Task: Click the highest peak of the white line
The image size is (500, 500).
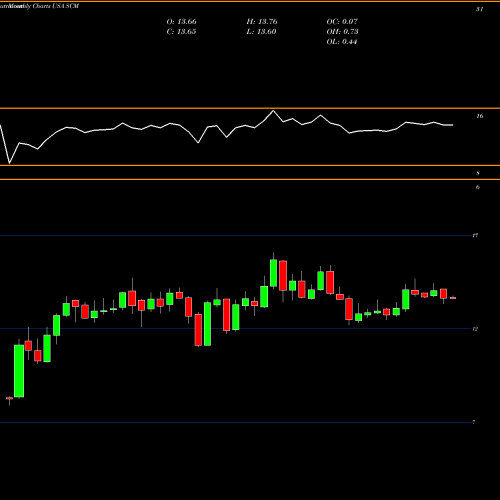Action: pyautogui.click(x=273, y=111)
